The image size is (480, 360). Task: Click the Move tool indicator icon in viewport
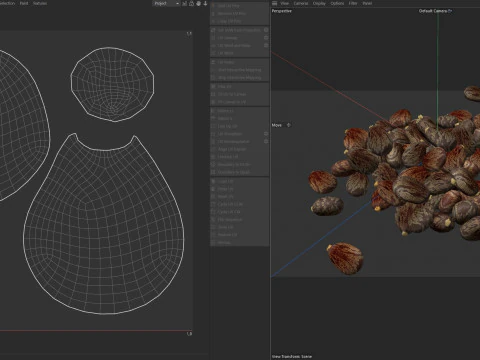coord(289,125)
